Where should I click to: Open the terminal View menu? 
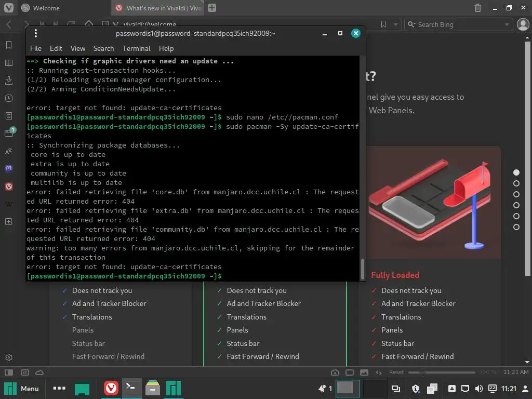coord(78,48)
